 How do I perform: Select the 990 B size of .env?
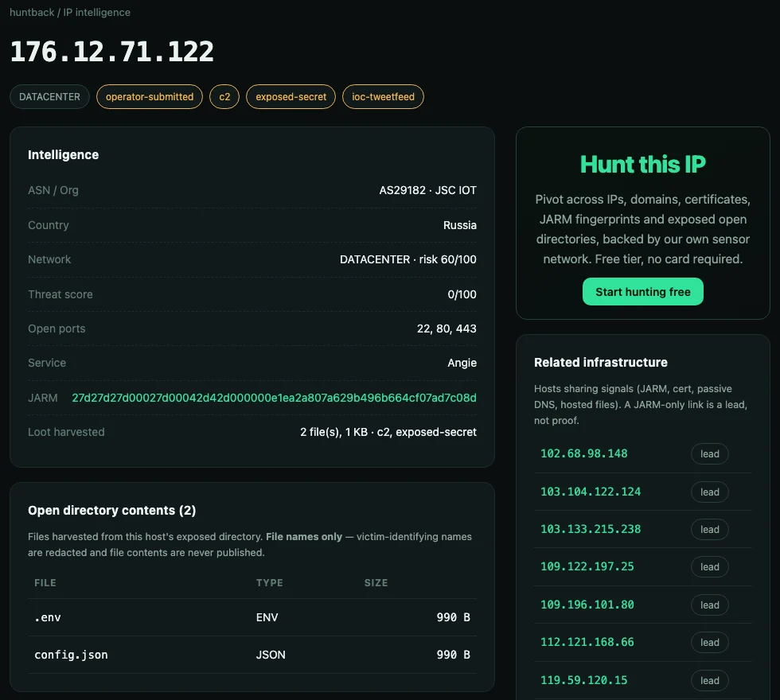point(453,617)
